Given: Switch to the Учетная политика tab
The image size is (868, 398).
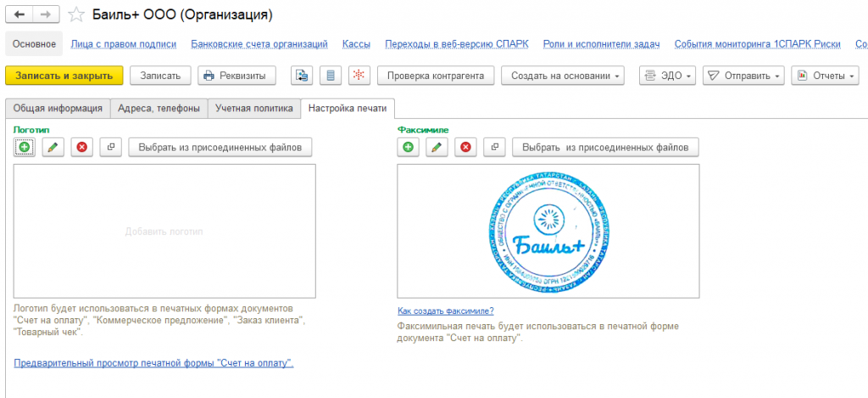Looking at the screenshot, I should click(254, 109).
